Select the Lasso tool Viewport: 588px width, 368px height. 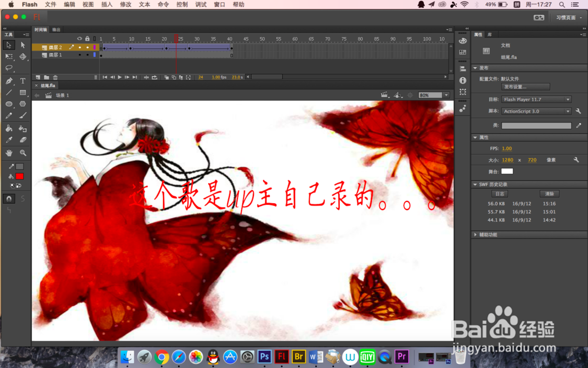pos(9,68)
